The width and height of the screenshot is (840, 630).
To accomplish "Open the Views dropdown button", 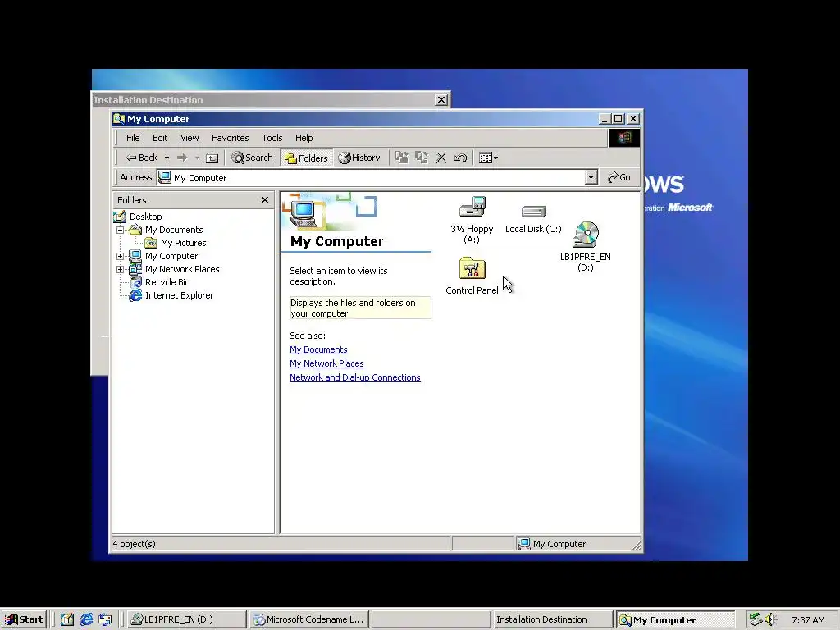I will coord(489,157).
